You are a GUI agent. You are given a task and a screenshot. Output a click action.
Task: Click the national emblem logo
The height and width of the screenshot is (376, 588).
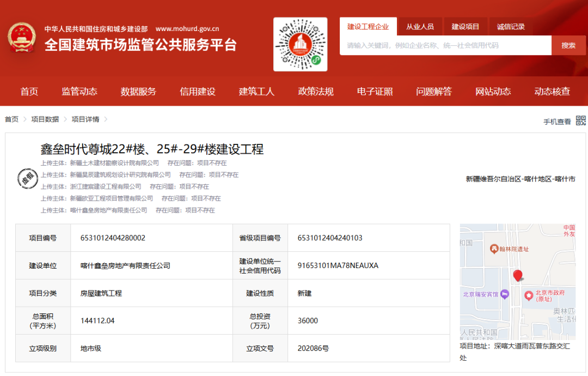(22, 38)
